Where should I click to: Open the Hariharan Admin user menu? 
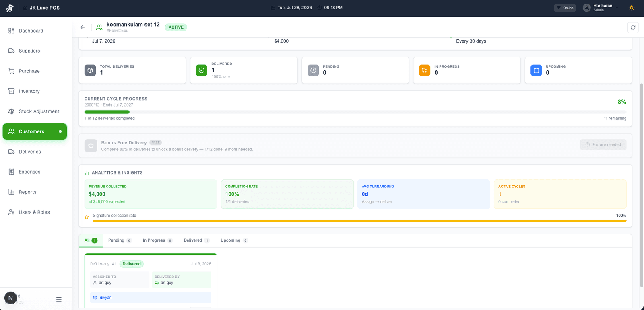tap(601, 8)
